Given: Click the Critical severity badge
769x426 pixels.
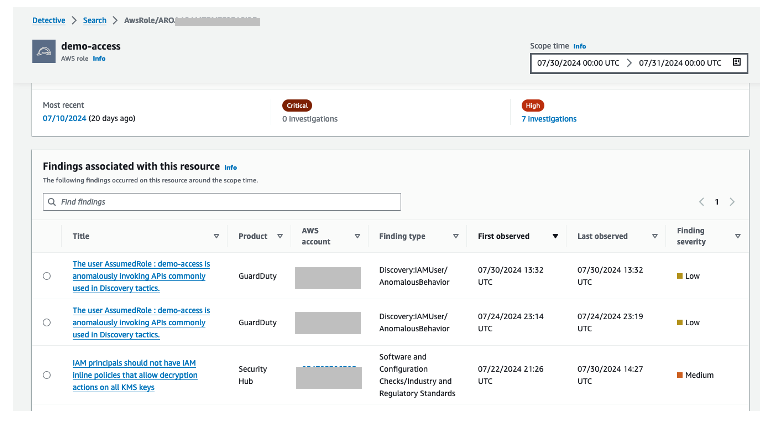Looking at the screenshot, I should click(297, 105).
